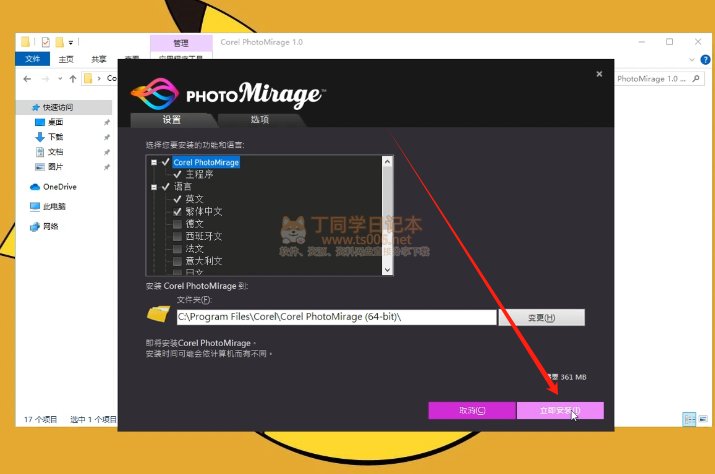Click the yellow folder icon beside path
Viewport: 715px width, 474px height.
158,314
